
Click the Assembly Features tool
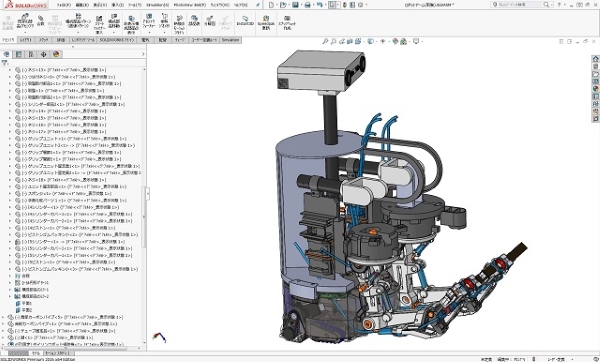[x=149, y=21]
